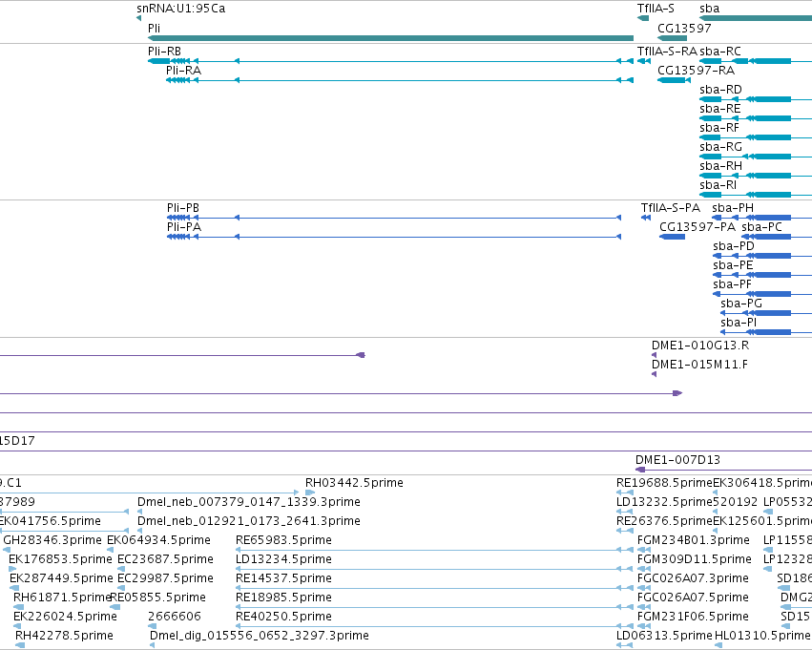This screenshot has width=812, height=650.
Task: Open the RE26376.5prime EST label
Action: coord(664,520)
